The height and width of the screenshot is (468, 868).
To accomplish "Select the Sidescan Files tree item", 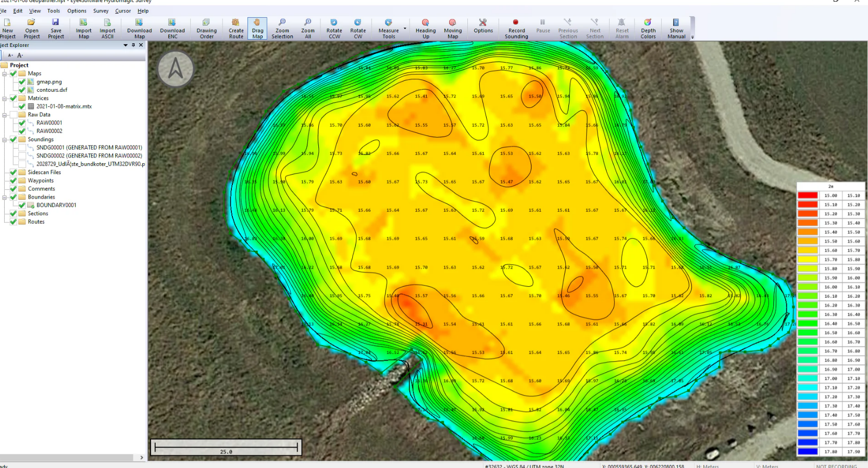I will (x=44, y=173).
